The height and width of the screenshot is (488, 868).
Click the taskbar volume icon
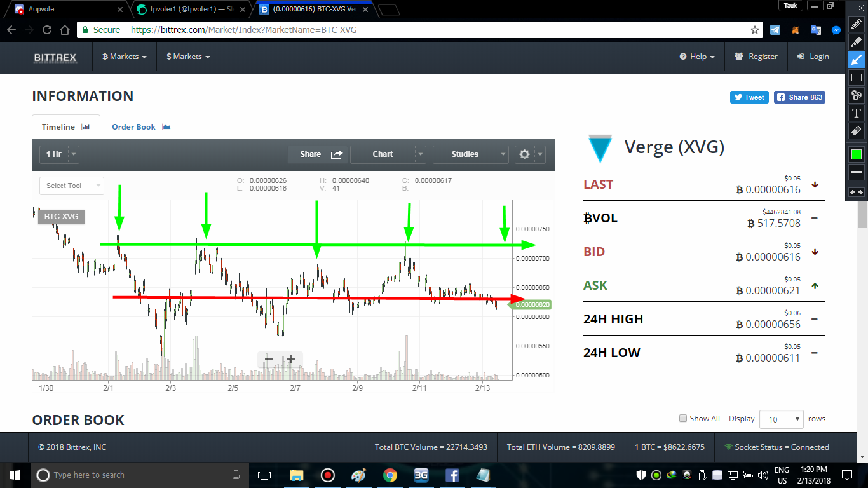(763, 475)
